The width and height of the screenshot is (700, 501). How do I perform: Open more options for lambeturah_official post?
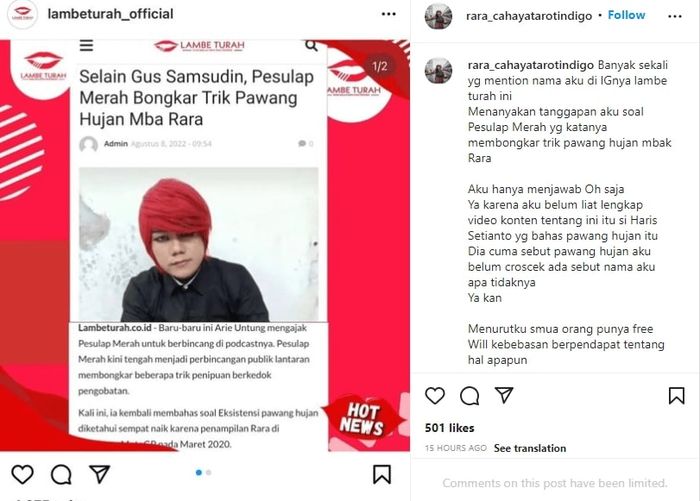pos(388,14)
